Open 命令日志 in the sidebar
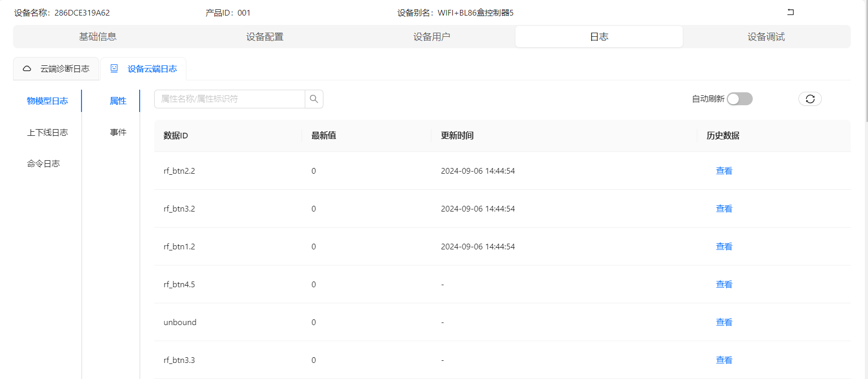This screenshot has height=379, width=868. click(x=44, y=164)
